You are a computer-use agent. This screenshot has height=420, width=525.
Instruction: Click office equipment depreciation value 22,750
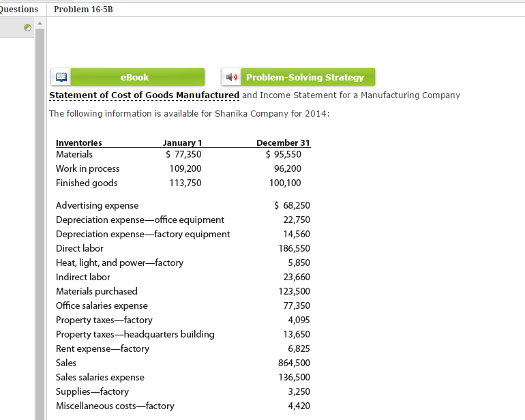297,220
